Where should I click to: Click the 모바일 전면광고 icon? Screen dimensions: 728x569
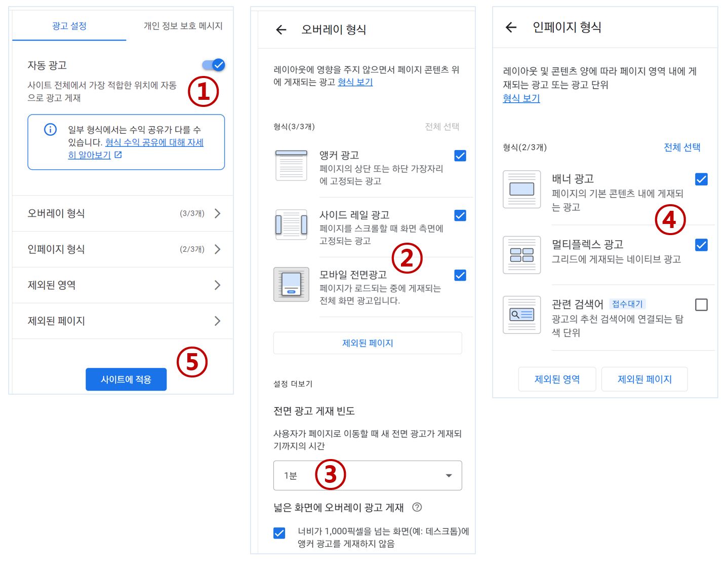[291, 285]
